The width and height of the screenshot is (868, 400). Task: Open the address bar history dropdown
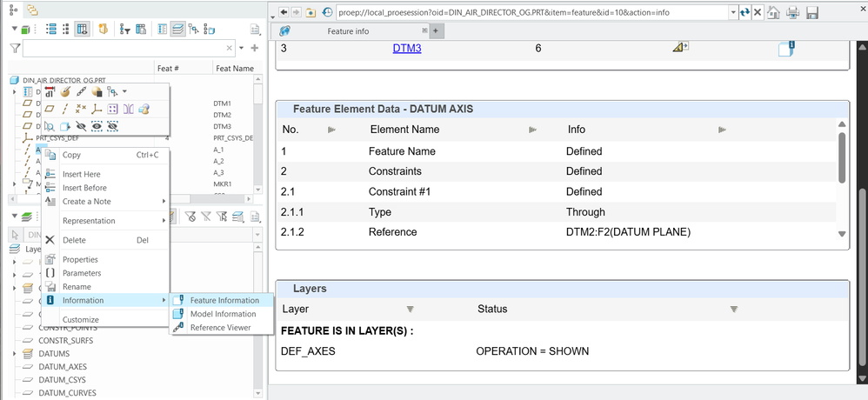coord(731,12)
